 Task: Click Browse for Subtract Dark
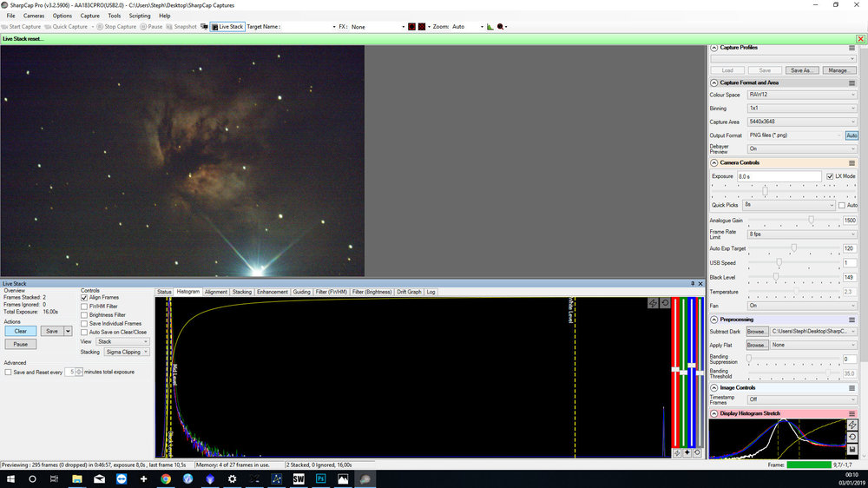[x=757, y=331]
